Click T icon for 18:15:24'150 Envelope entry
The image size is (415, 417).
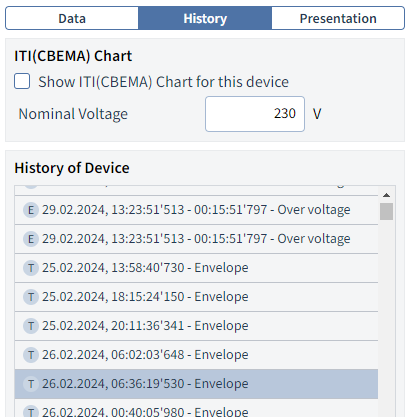31,297
